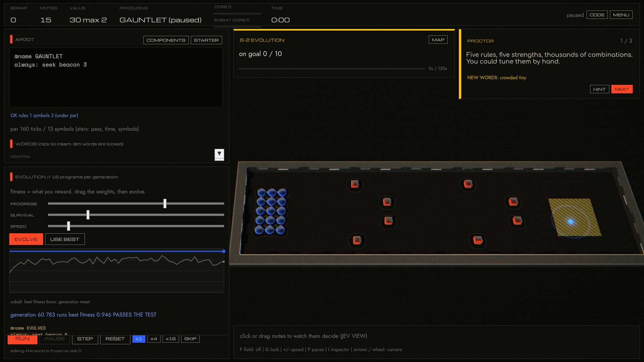Click the EVOLVE button

point(26,239)
